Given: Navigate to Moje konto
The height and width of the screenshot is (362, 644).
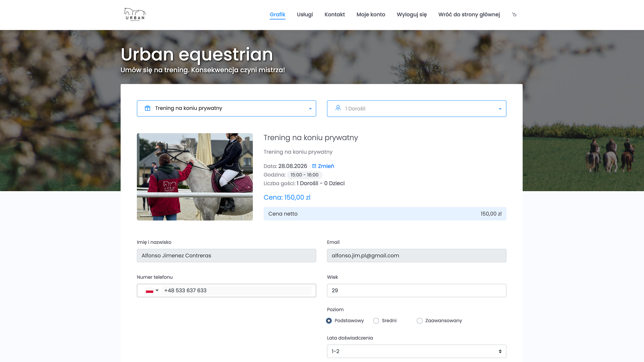Looking at the screenshot, I should click(x=371, y=14).
